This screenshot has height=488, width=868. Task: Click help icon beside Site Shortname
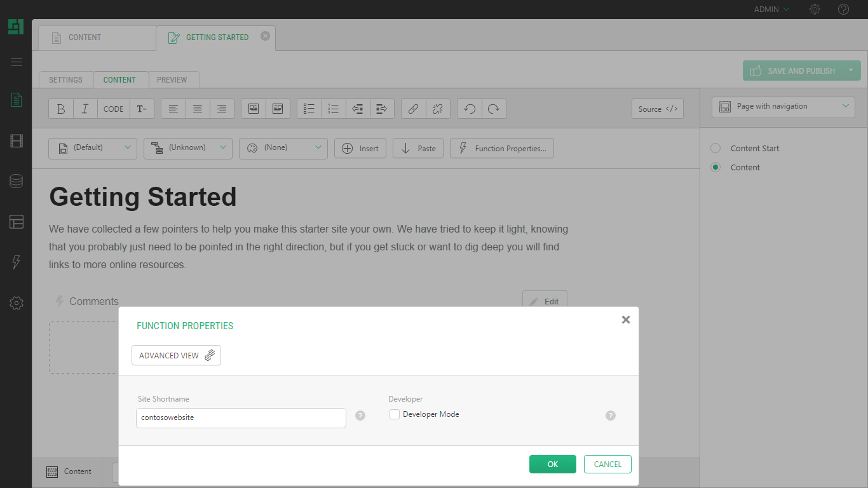(x=360, y=416)
